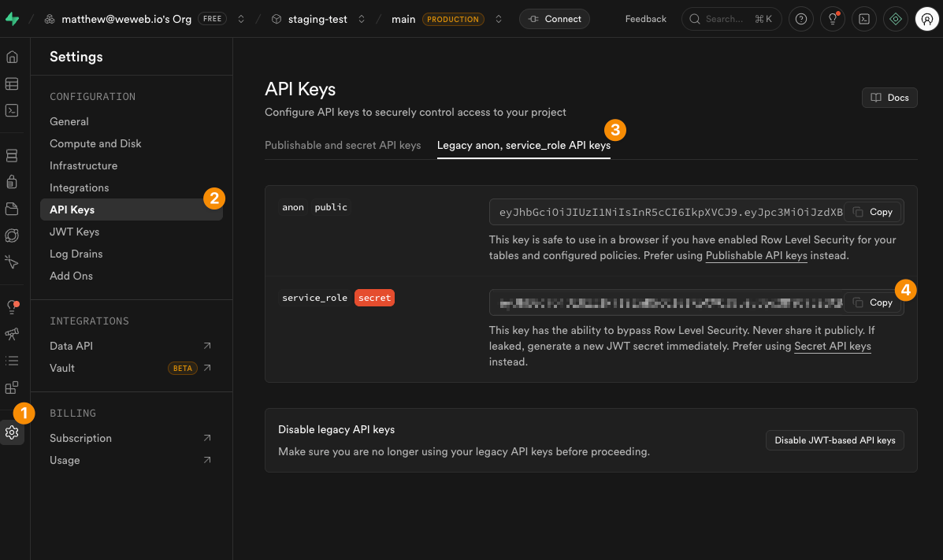Open Table Editor icon in left sidebar
943x560 pixels.
pyautogui.click(x=12, y=83)
